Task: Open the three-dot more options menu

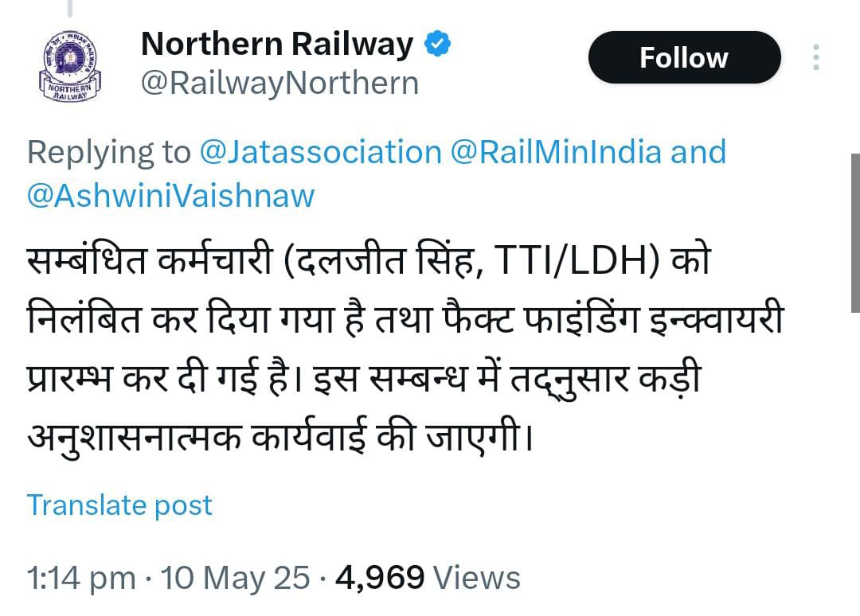Action: [x=816, y=57]
